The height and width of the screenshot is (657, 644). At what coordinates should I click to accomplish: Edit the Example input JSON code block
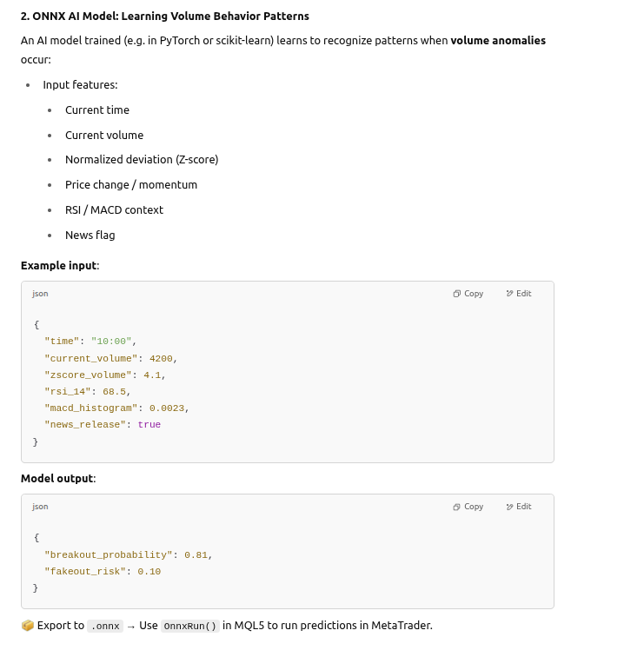click(x=519, y=294)
